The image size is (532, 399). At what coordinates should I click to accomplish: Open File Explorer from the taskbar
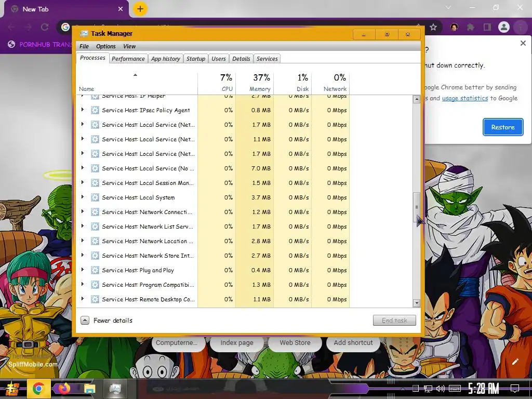click(x=89, y=389)
